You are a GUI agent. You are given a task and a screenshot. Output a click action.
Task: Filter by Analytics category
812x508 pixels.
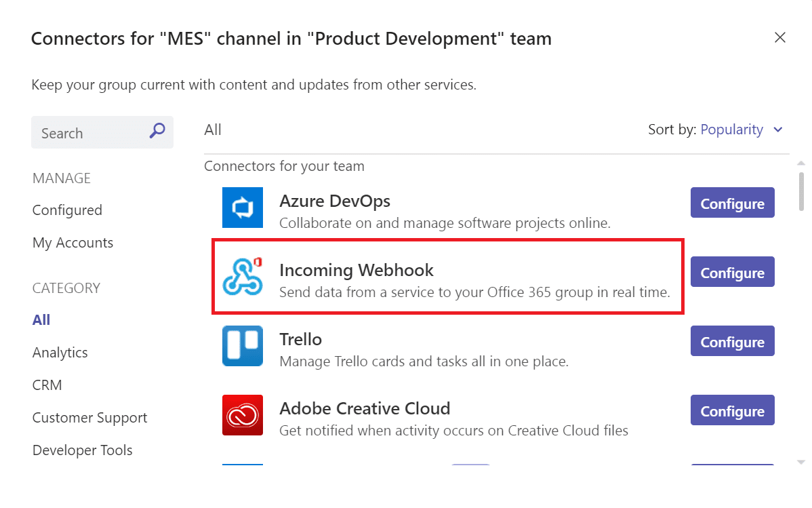tap(60, 353)
